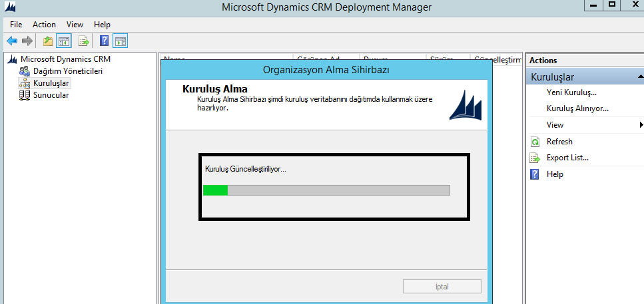This screenshot has width=644, height=304.
Task: Select Dağıtım Yöneticileri in the tree
Action: coord(68,71)
